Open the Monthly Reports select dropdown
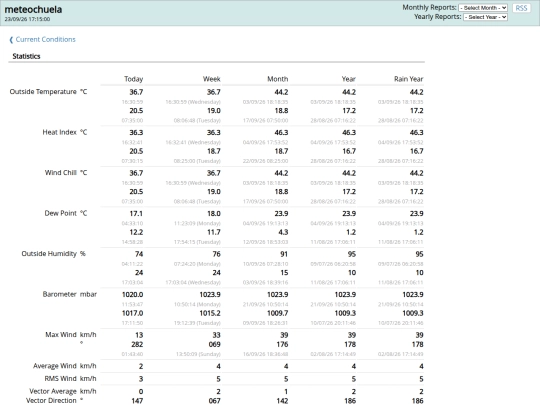This screenshot has height=405, width=540. (x=483, y=8)
